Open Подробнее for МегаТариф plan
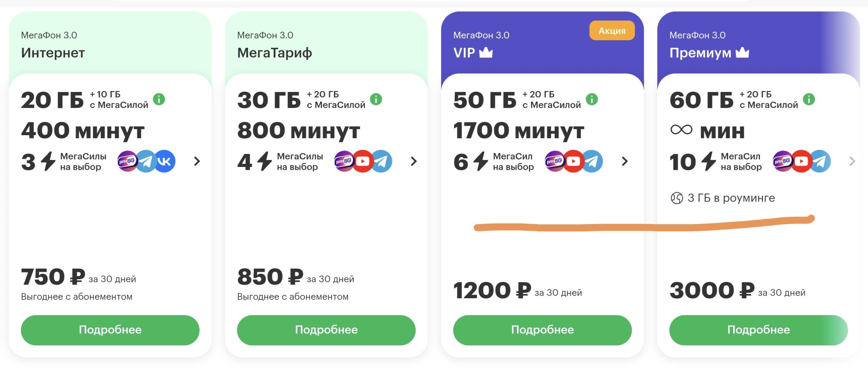868x369 pixels. click(x=326, y=330)
